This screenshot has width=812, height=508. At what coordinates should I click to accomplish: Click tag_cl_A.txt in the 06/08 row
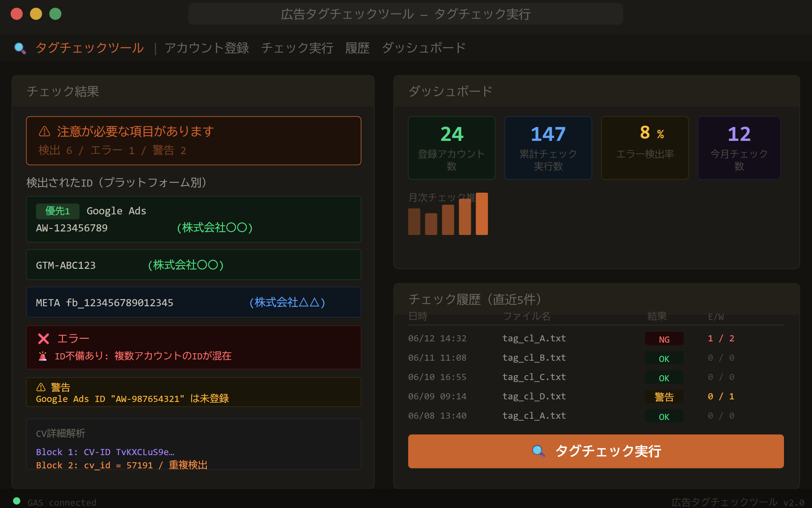click(534, 415)
